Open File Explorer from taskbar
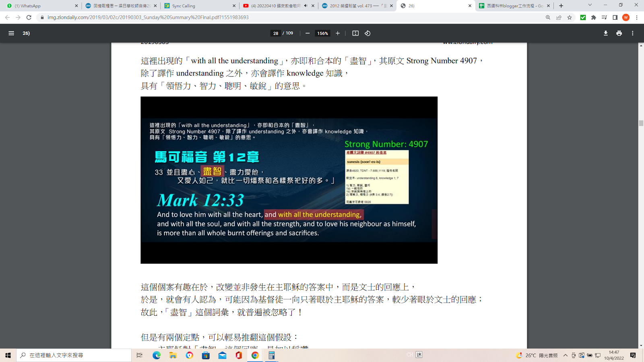This screenshot has height=362, width=644. [173, 355]
